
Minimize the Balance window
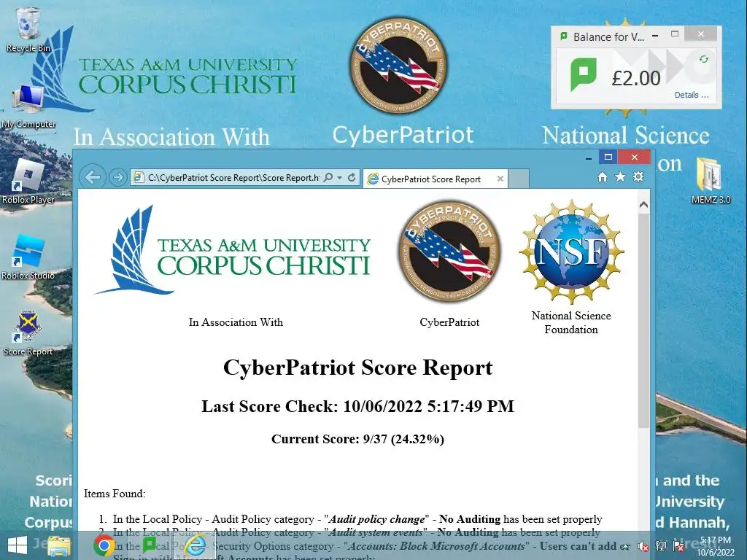coord(656,35)
